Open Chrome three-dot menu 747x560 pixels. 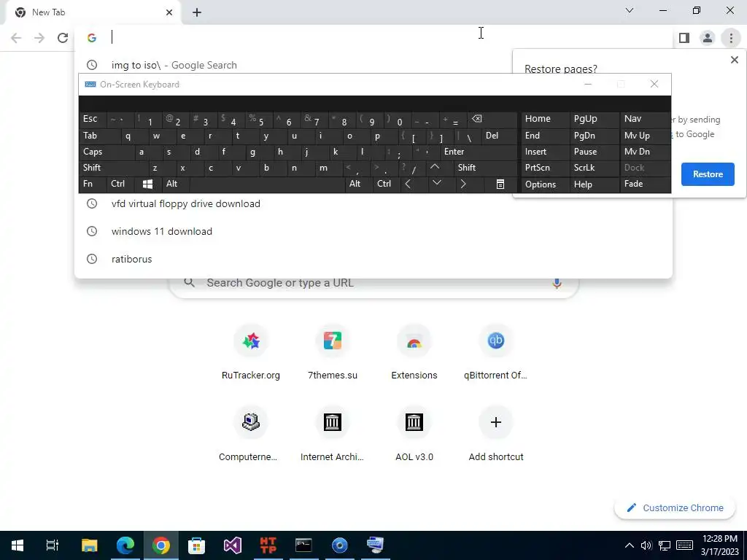[731, 38]
